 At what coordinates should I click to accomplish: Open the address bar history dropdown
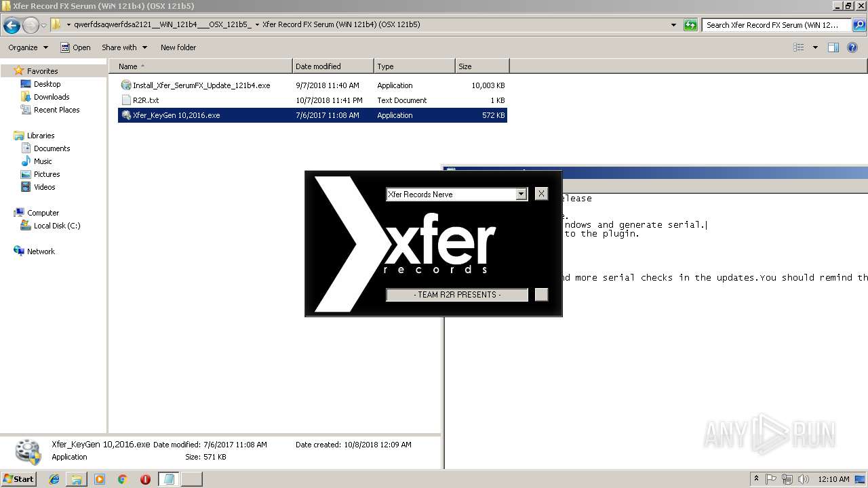coord(673,25)
